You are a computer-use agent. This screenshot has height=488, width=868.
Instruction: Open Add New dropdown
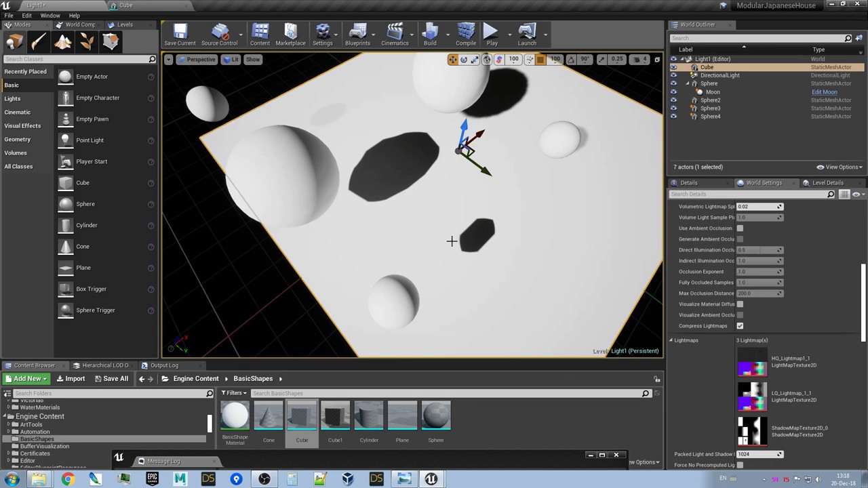point(26,379)
